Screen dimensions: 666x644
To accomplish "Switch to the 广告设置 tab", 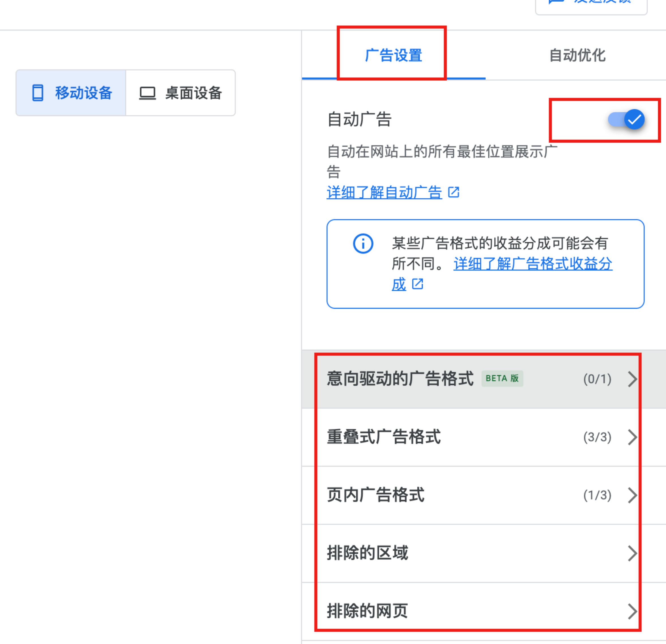I will tap(394, 55).
